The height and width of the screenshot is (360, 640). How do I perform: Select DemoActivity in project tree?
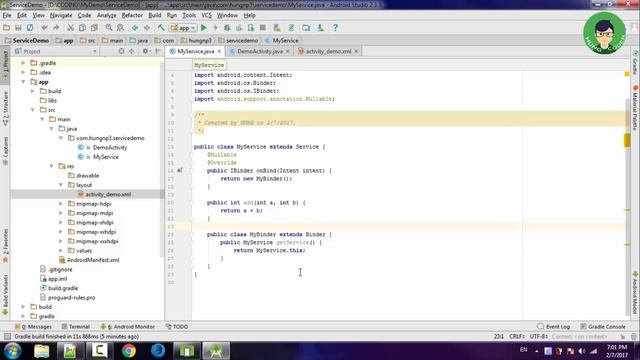coord(110,147)
